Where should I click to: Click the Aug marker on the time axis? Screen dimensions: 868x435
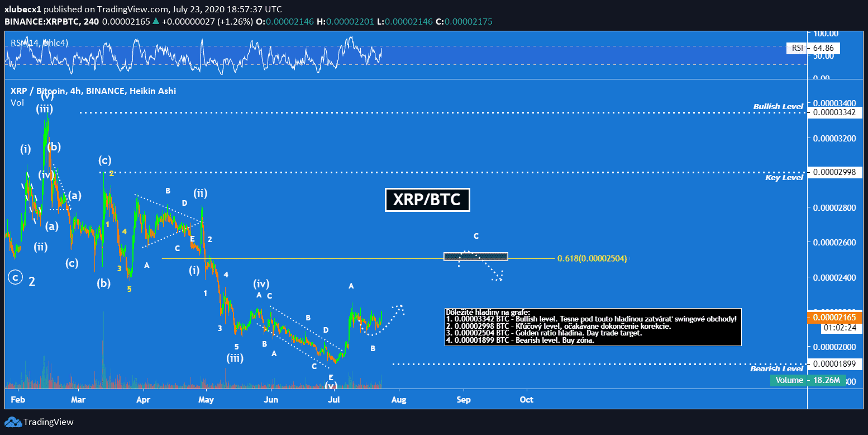click(399, 399)
